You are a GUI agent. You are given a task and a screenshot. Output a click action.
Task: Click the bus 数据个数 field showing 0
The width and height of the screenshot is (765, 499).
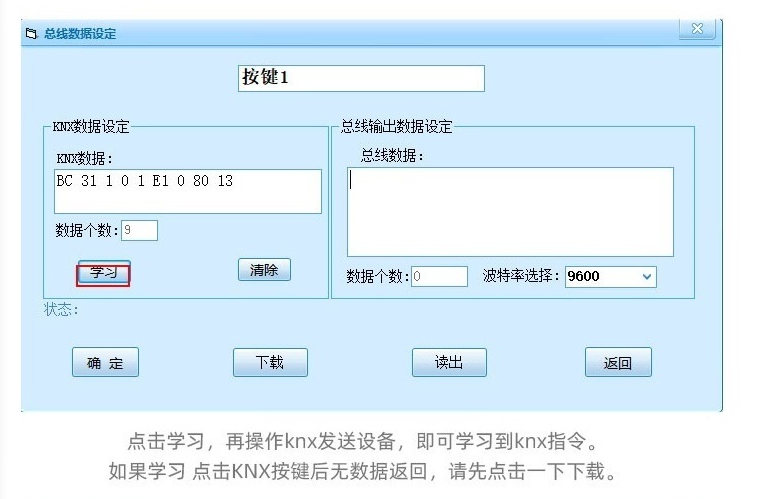click(x=439, y=277)
